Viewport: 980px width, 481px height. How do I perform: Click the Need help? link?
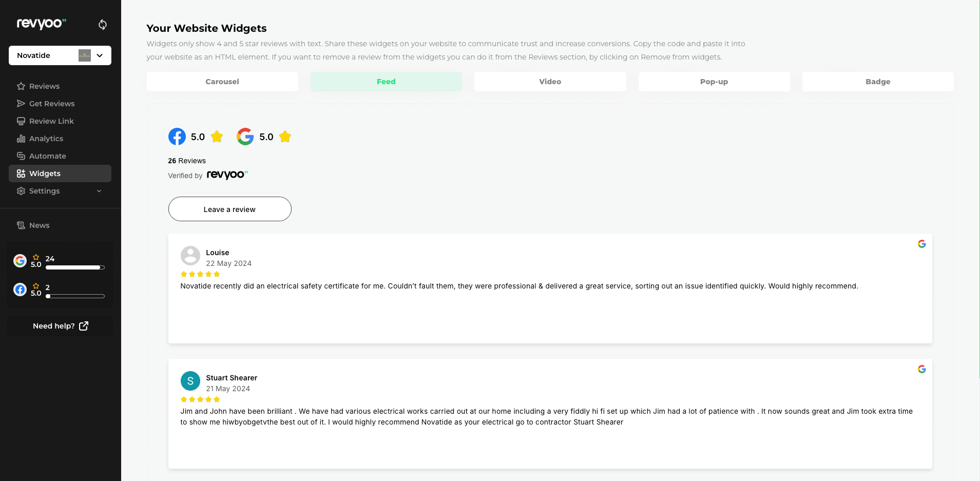tap(60, 326)
